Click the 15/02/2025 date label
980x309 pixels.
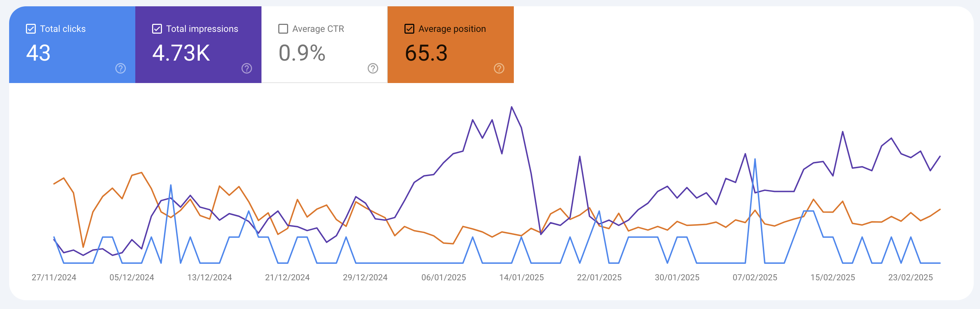coord(833,277)
